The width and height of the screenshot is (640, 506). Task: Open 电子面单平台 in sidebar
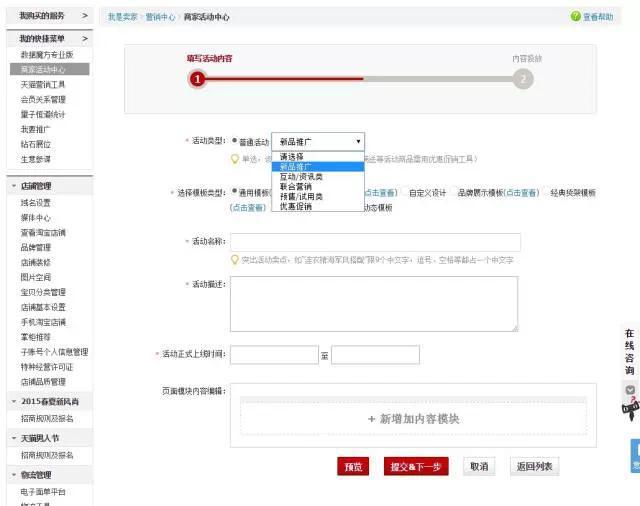pyautogui.click(x=43, y=492)
